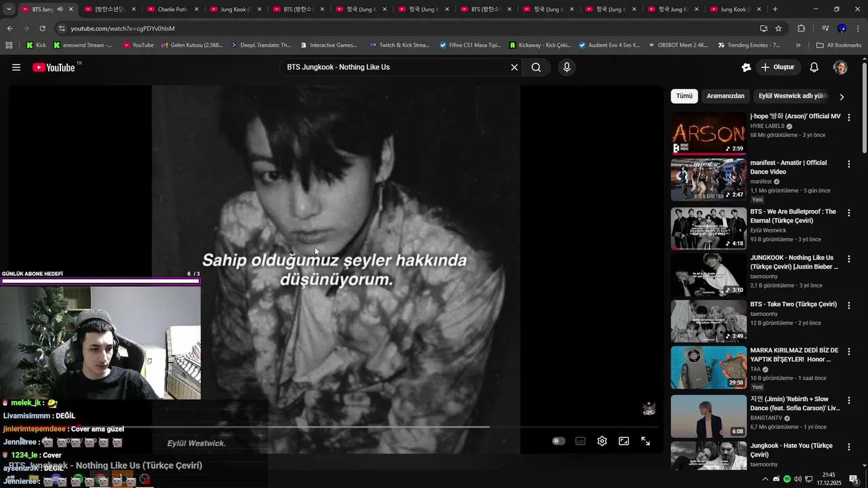Open title 'BTS - We Are Bulletproof : The Eternal'

(x=793, y=216)
